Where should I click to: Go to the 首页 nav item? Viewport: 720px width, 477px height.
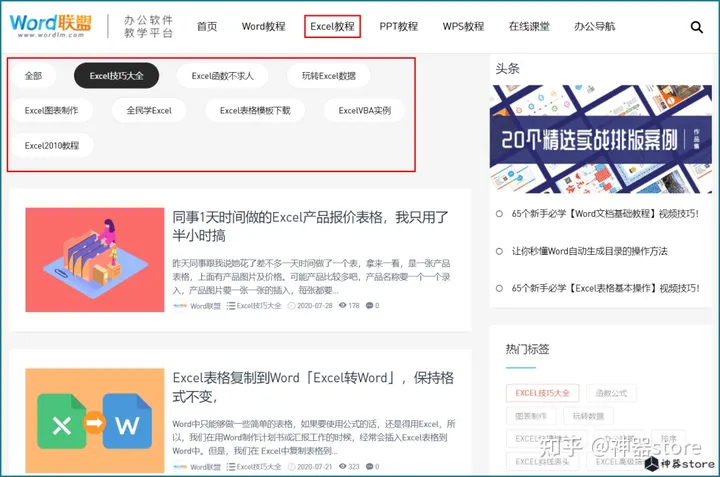(207, 27)
